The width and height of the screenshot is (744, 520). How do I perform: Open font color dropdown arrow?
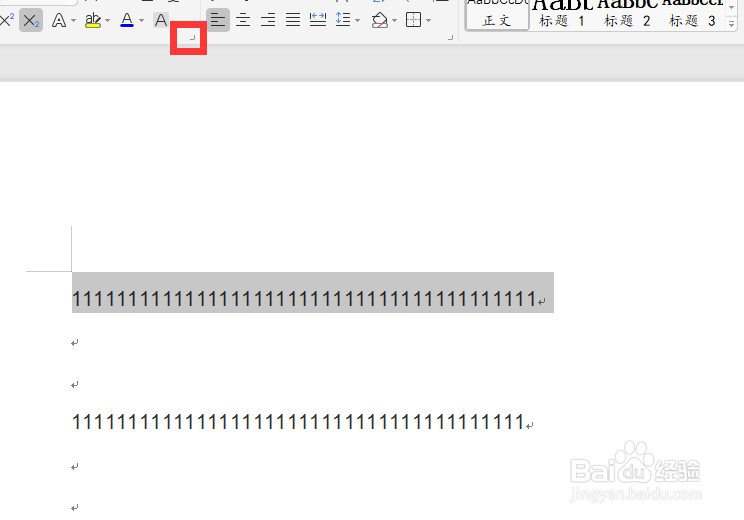[x=141, y=20]
